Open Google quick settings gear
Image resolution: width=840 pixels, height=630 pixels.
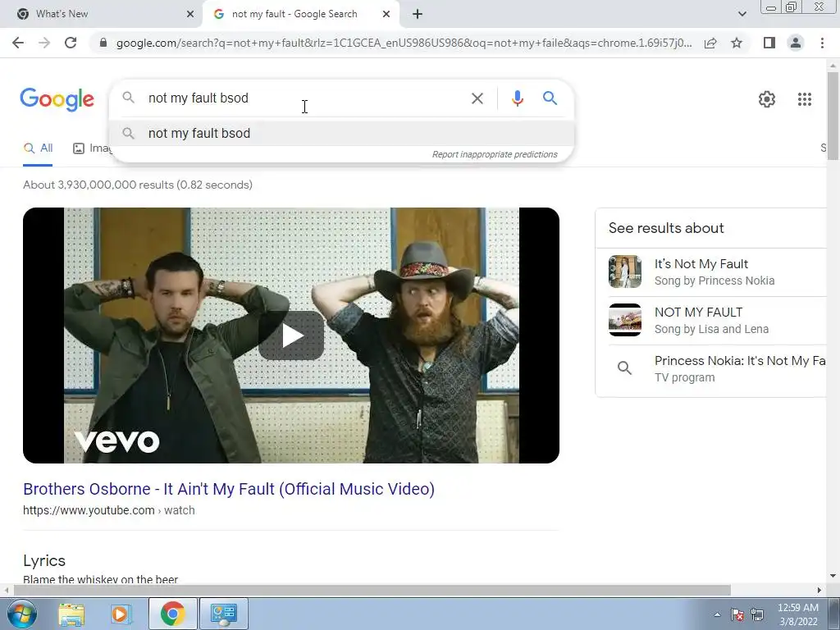[x=767, y=99]
